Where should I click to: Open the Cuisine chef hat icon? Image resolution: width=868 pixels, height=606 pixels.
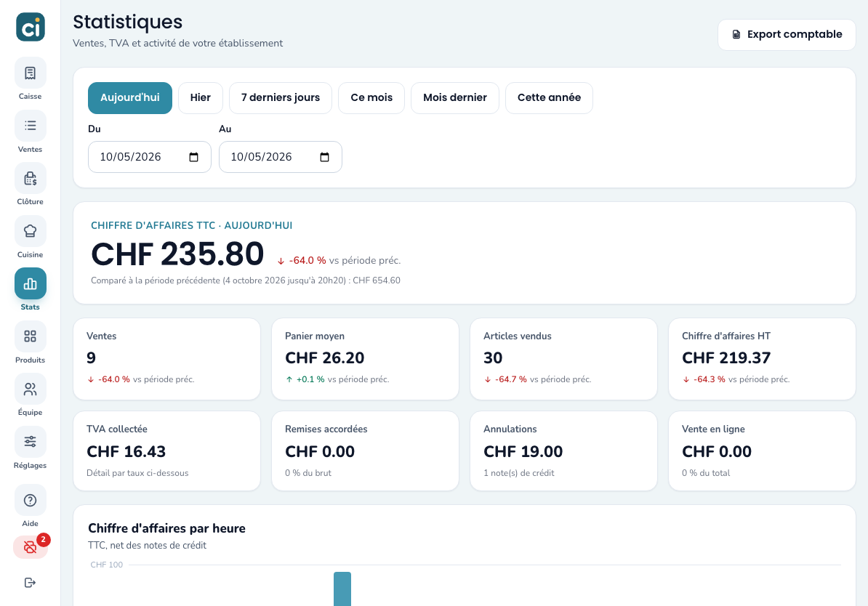[30, 231]
